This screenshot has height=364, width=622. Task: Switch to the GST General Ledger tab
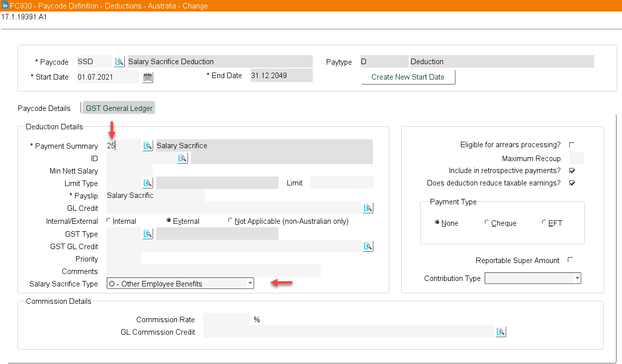(119, 108)
